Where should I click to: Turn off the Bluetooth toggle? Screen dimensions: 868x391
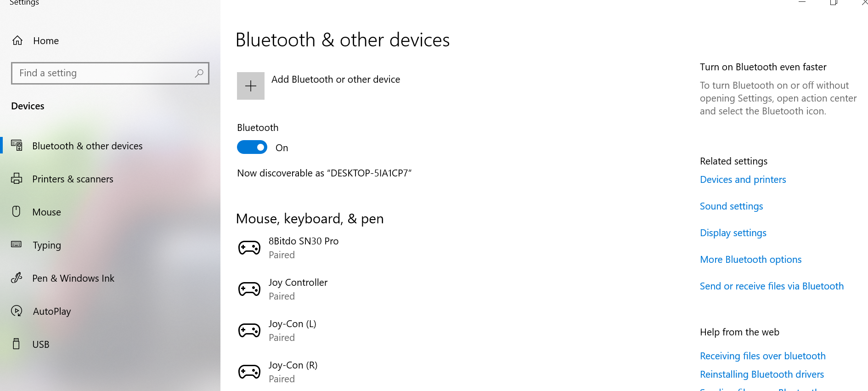[x=252, y=147]
